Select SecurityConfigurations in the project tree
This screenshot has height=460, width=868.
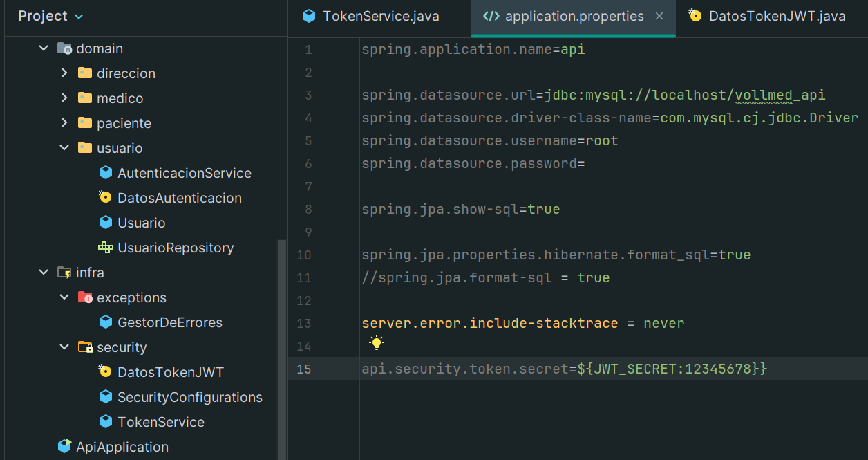190,397
